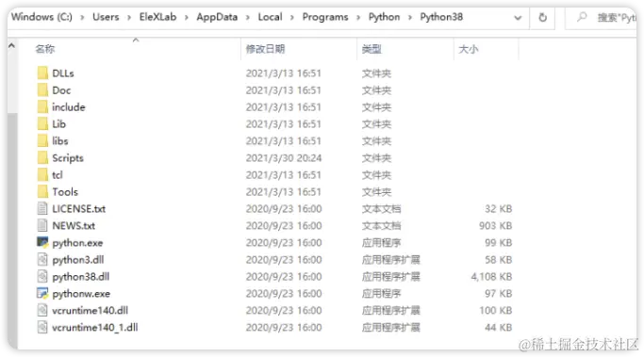Image resolution: width=644 pixels, height=357 pixels.
Task: Select the Tools folder name
Action: [x=65, y=191]
